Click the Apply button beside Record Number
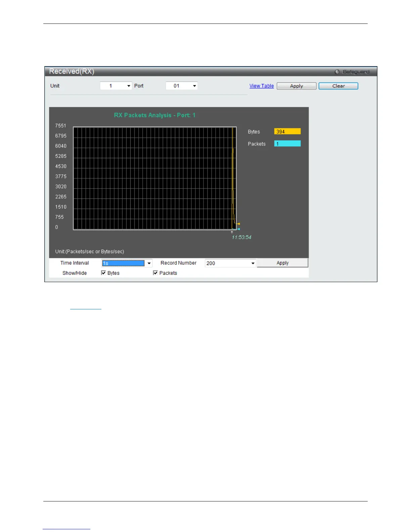 (x=282, y=263)
